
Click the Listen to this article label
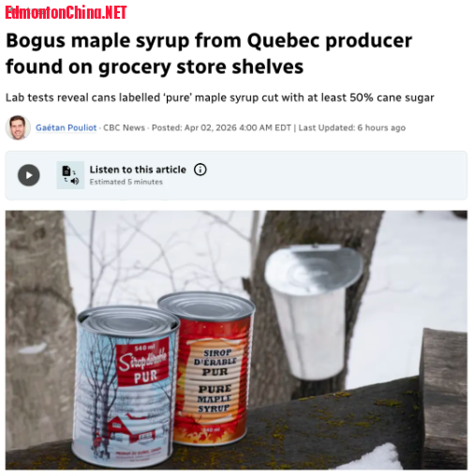click(138, 170)
